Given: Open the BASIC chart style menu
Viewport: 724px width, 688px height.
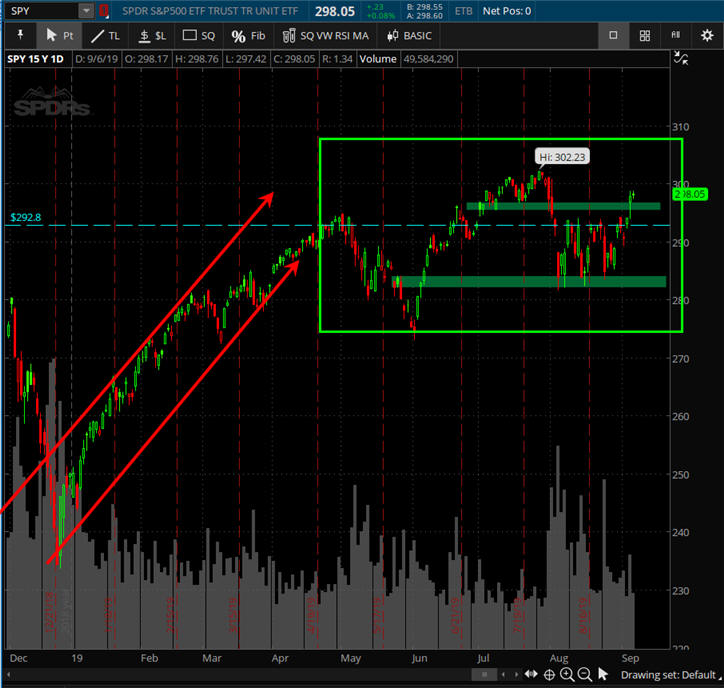Looking at the screenshot, I should point(409,36).
